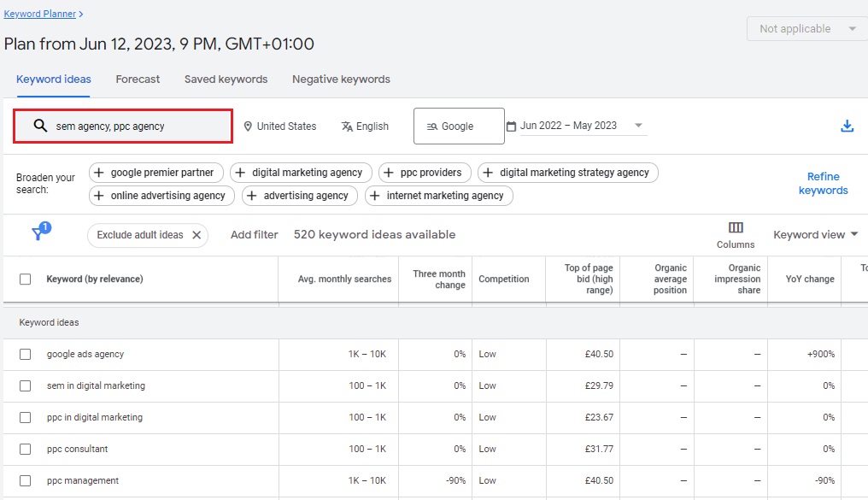
Task: Open the filter funnel icon
Action: [39, 233]
